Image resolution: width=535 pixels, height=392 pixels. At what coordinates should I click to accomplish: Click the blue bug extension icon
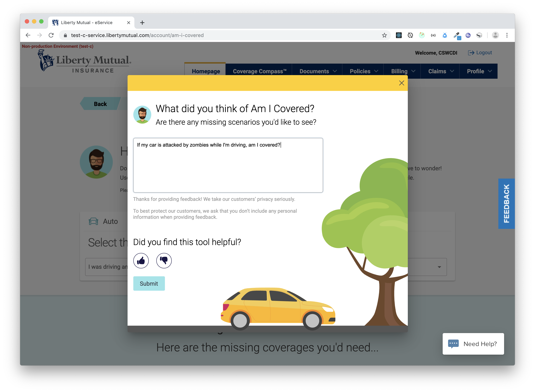point(445,35)
